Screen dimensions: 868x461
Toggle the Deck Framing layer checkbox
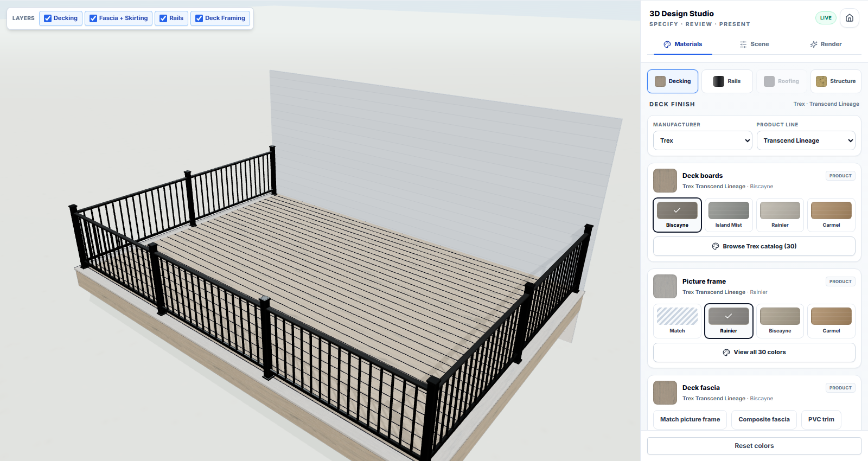[199, 18]
